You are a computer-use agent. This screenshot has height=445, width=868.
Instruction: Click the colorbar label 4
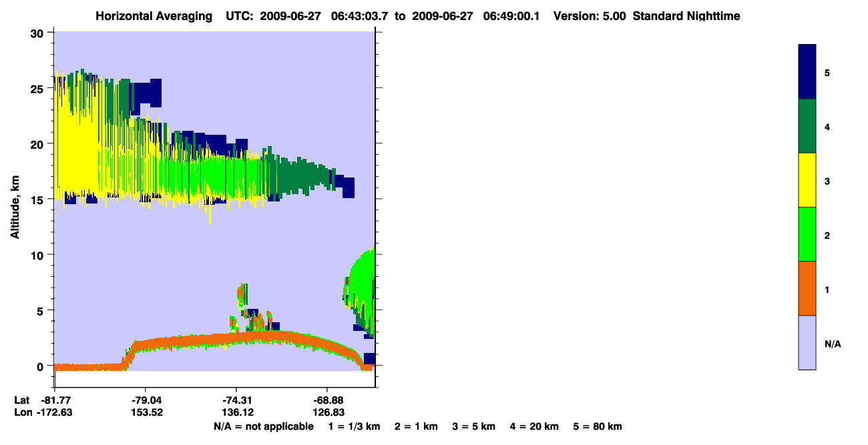click(x=827, y=126)
